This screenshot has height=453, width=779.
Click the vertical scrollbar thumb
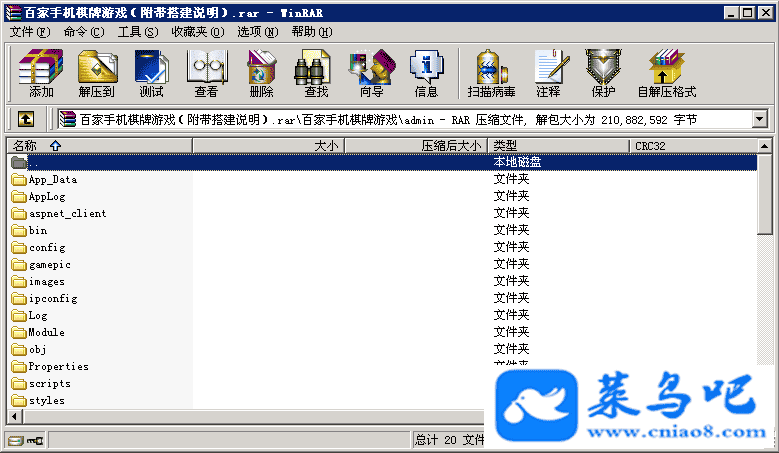[x=765, y=193]
